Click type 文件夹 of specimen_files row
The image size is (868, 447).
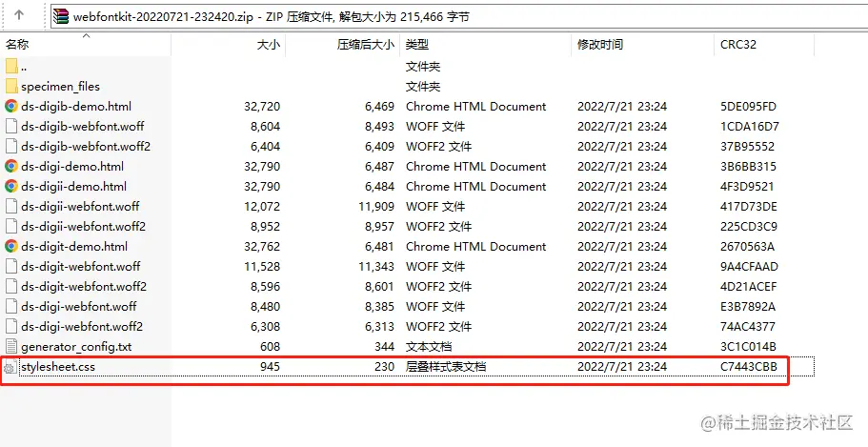tap(423, 87)
